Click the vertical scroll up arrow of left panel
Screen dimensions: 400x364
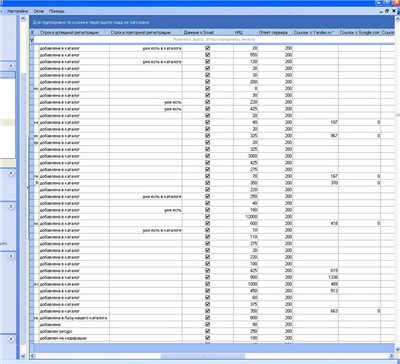click(x=23, y=19)
